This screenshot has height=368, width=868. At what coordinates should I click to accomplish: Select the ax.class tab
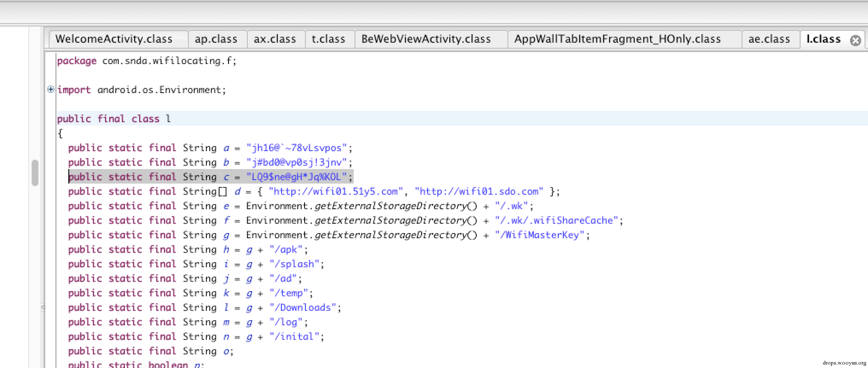click(x=276, y=39)
